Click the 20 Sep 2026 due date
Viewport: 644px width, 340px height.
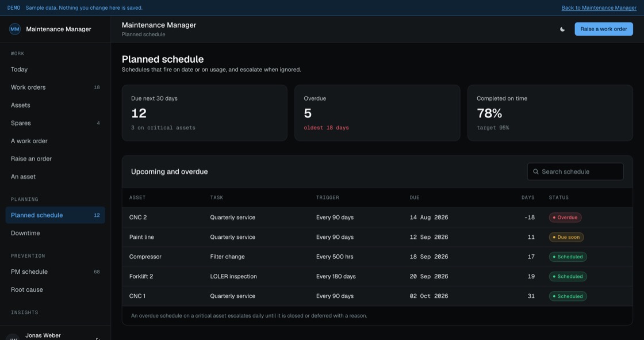click(x=429, y=277)
